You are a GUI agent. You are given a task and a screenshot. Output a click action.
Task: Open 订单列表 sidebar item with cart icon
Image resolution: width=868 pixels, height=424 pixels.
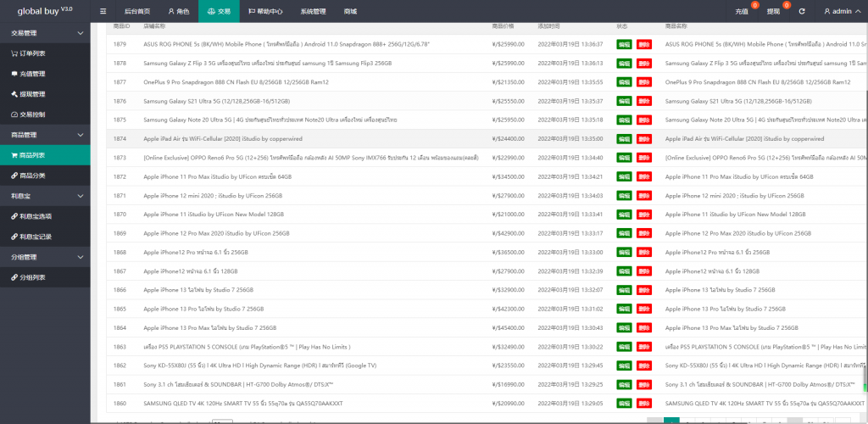45,53
